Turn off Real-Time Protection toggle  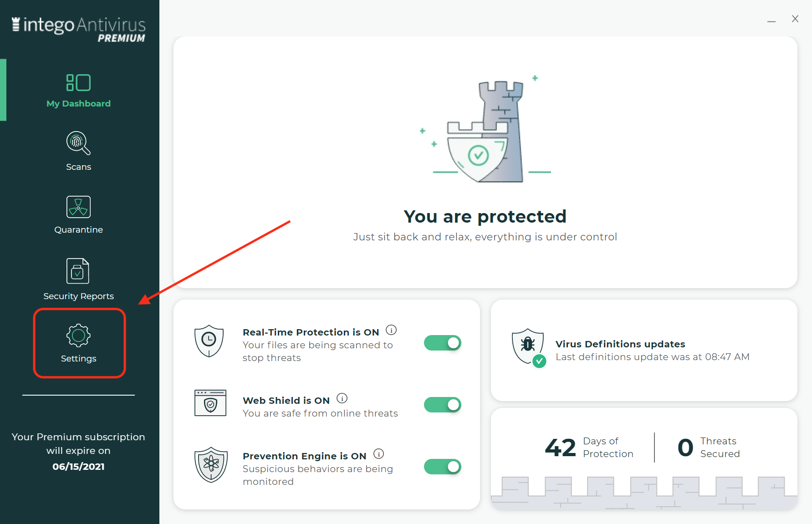click(443, 343)
